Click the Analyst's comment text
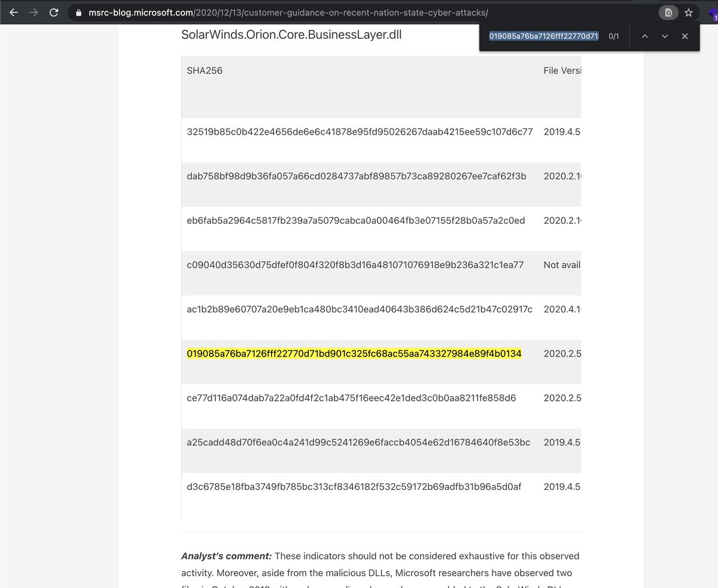This screenshot has width=718, height=588. pos(227,556)
